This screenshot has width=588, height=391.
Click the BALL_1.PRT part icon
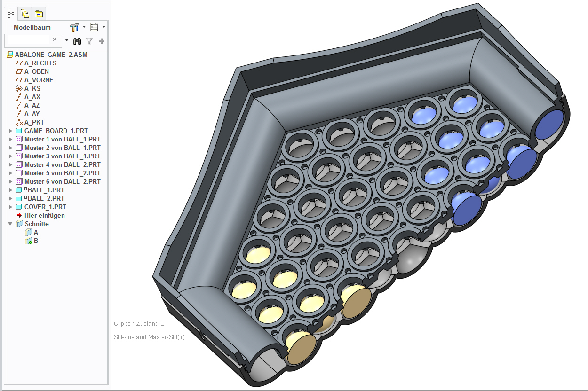19,190
